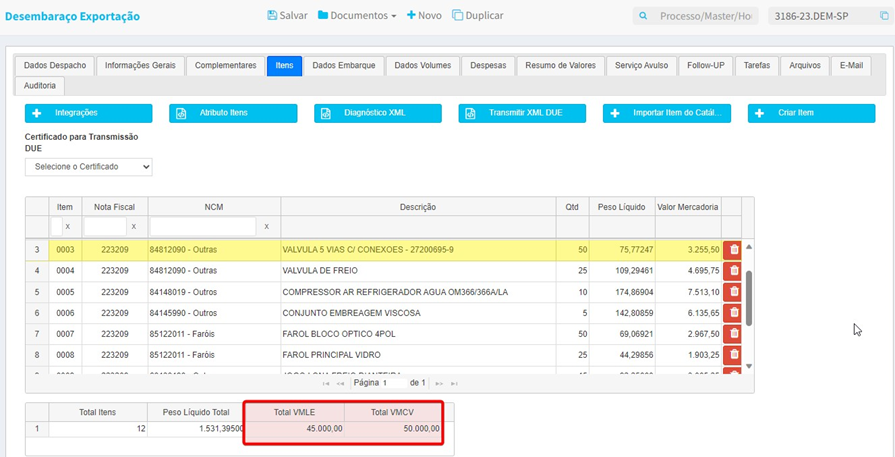895x457 pixels.
Task: Open the Follow-UP tab
Action: pos(705,66)
